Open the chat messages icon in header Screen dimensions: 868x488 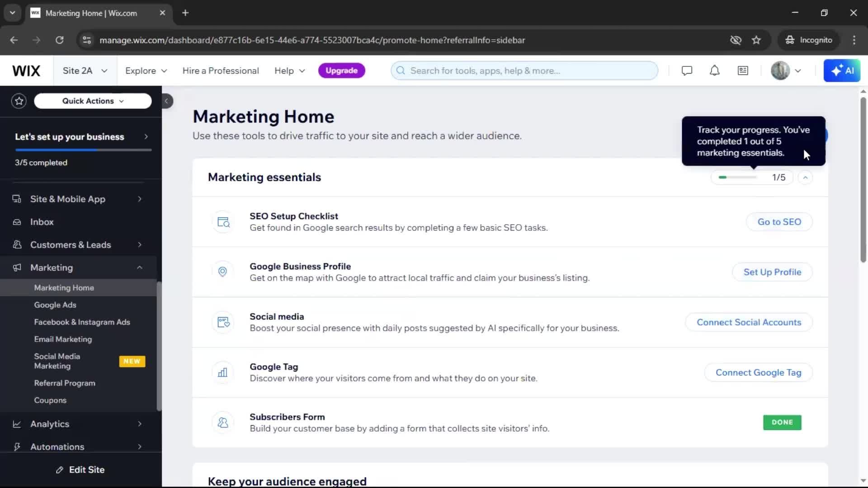[687, 71]
